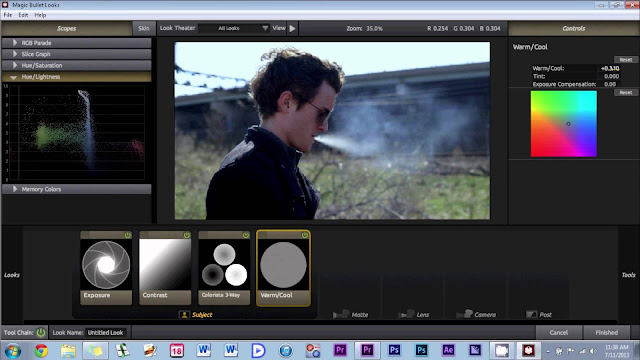Click the Magic Bullet Looks title icon
The width and height of the screenshot is (640, 360).
[5, 4]
